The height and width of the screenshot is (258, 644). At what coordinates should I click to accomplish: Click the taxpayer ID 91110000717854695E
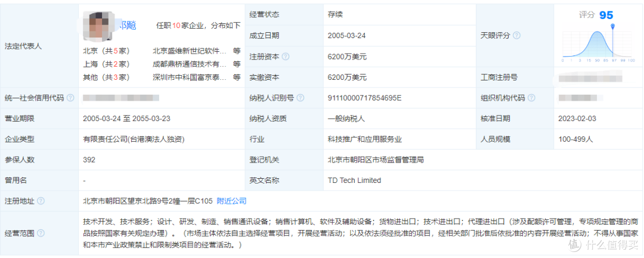364,98
